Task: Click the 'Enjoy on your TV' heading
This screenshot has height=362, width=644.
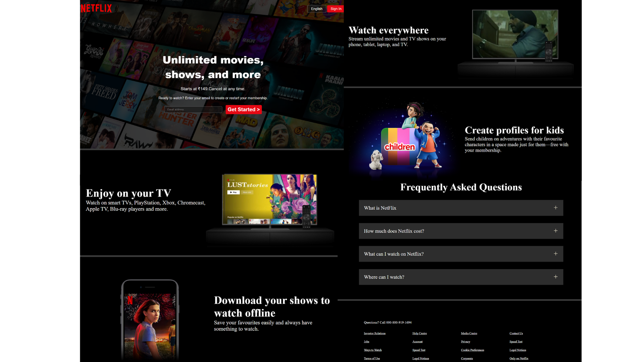Action: [129, 193]
